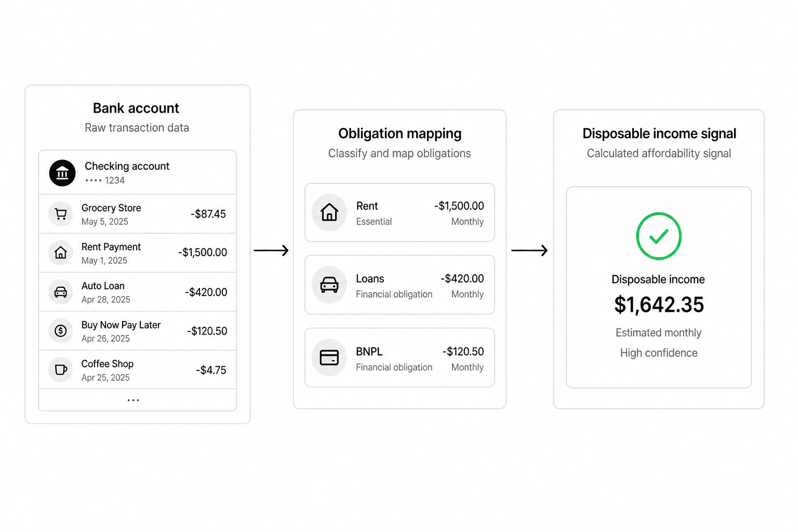798x532 pixels.
Task: Click the green checkmark circle above Disposable income
Action: coord(659,236)
